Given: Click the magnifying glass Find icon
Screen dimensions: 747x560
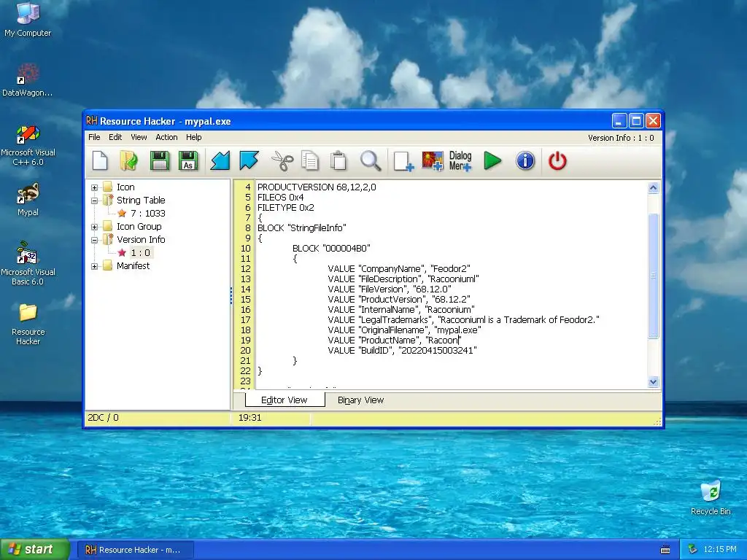Looking at the screenshot, I should tap(370, 160).
